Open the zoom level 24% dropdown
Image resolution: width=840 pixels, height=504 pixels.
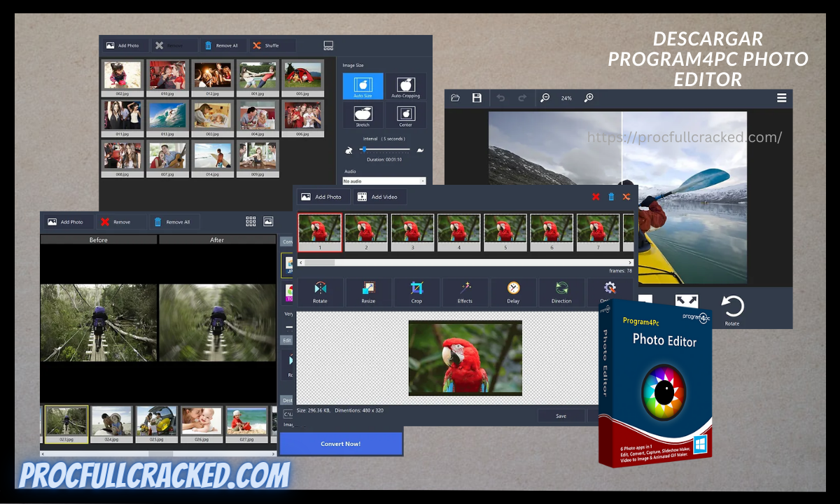(x=566, y=98)
